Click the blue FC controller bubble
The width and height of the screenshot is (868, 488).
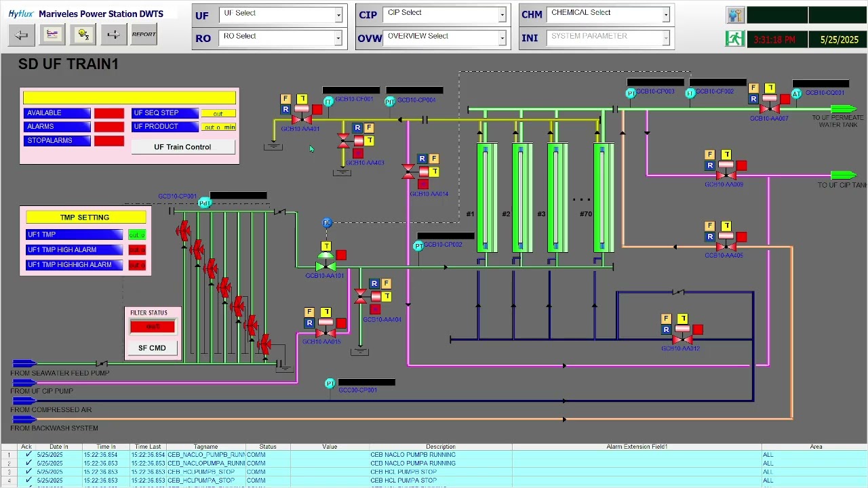[328, 223]
